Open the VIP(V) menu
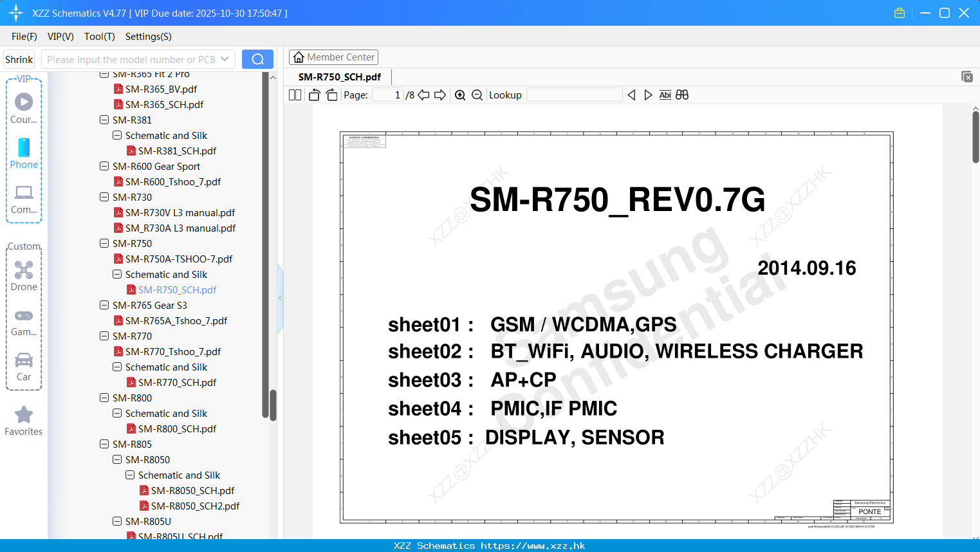Image resolution: width=980 pixels, height=552 pixels. [60, 37]
